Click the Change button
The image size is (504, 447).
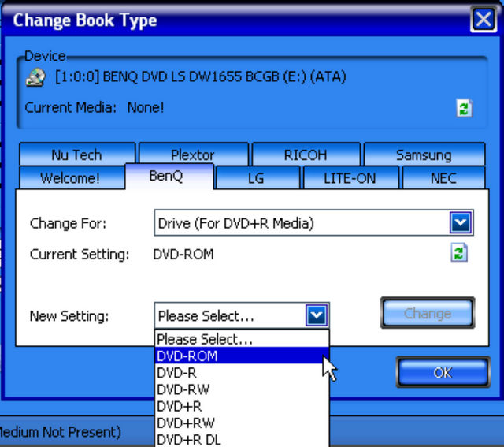tap(428, 313)
